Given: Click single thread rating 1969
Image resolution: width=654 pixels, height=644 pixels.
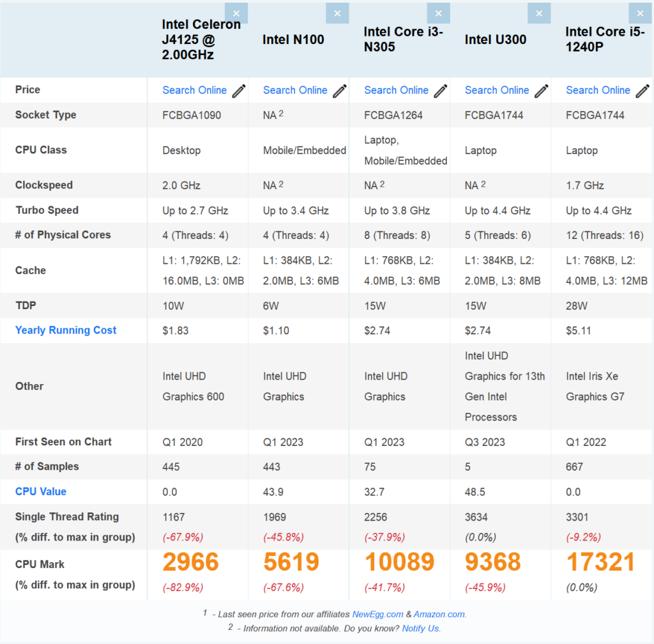Looking at the screenshot, I should [275, 517].
